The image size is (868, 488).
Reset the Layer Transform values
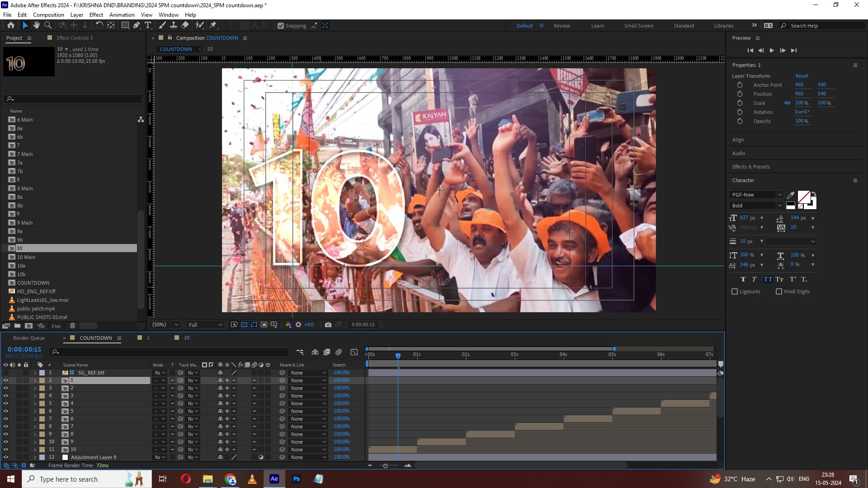(x=802, y=76)
